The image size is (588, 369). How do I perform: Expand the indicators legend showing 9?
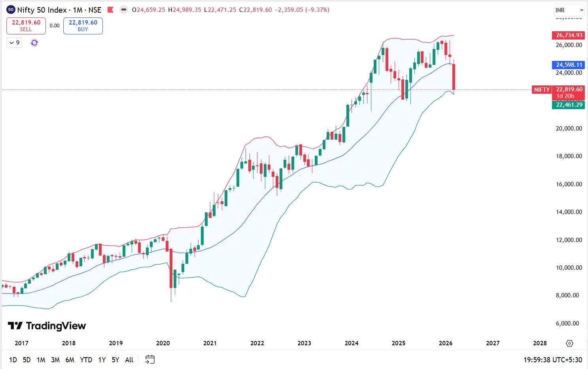point(14,43)
